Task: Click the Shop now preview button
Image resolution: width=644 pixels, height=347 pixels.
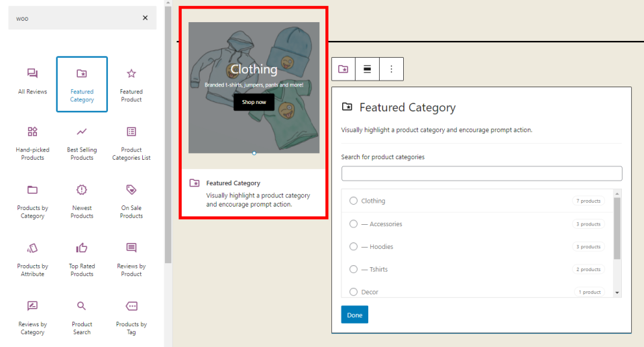Action: tap(254, 102)
